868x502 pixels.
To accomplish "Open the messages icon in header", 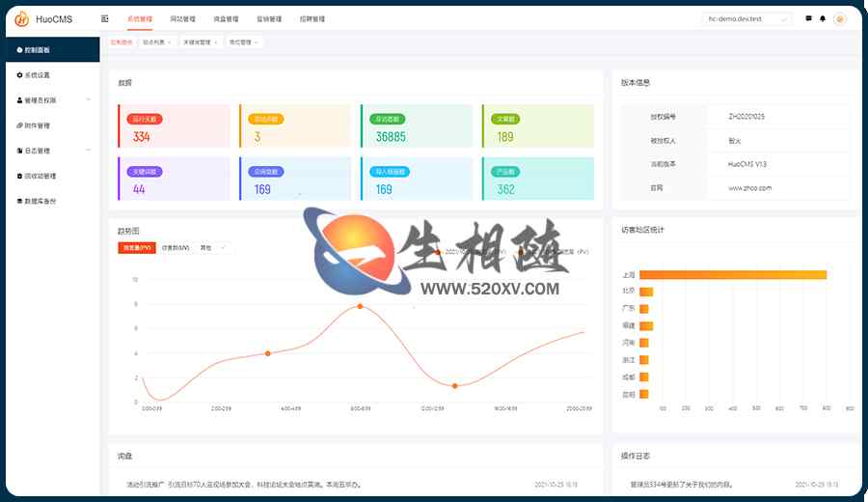I will point(808,19).
